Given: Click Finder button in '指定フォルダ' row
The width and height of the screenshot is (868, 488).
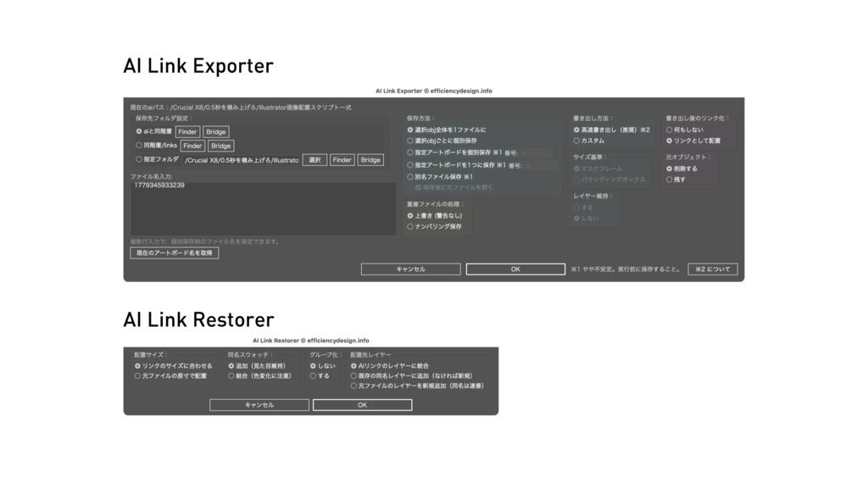Looking at the screenshot, I should click(342, 160).
